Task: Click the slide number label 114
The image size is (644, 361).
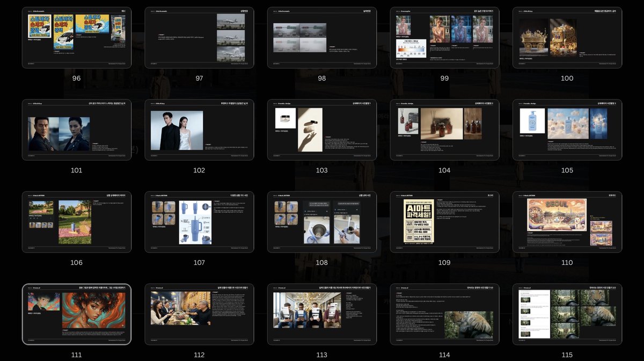Action: 444,355
